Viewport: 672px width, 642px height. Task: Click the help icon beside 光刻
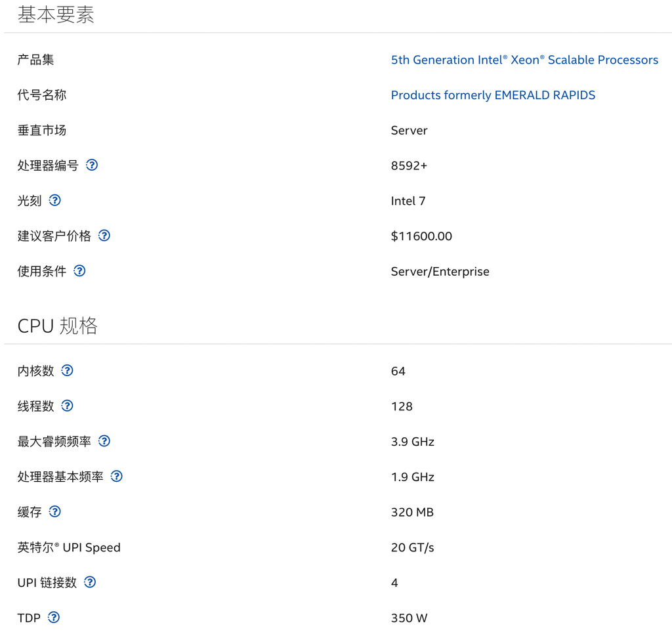(x=55, y=200)
